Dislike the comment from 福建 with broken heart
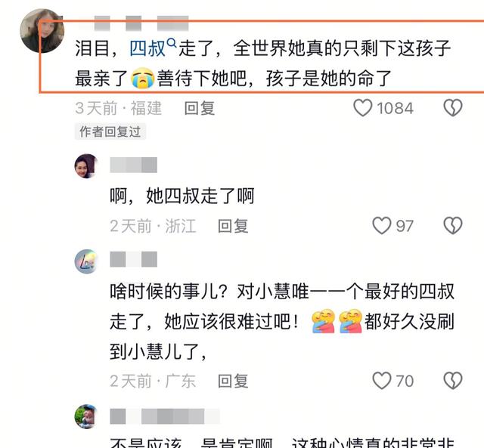This screenshot has height=448, width=484. (x=453, y=107)
